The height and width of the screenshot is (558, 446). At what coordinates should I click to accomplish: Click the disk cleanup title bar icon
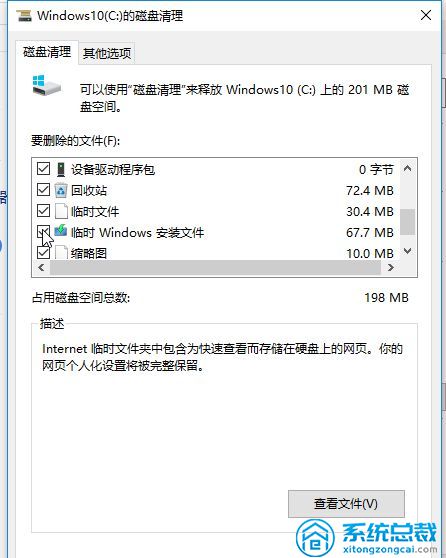click(24, 16)
